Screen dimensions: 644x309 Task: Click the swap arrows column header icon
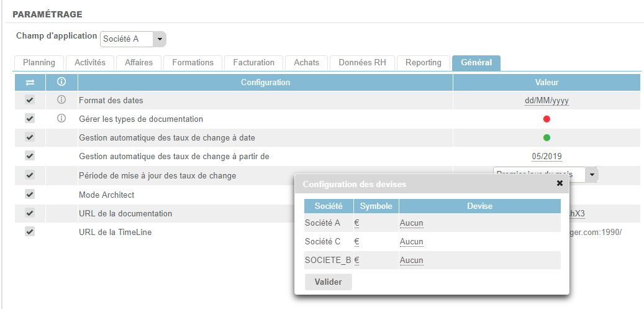[x=30, y=82]
